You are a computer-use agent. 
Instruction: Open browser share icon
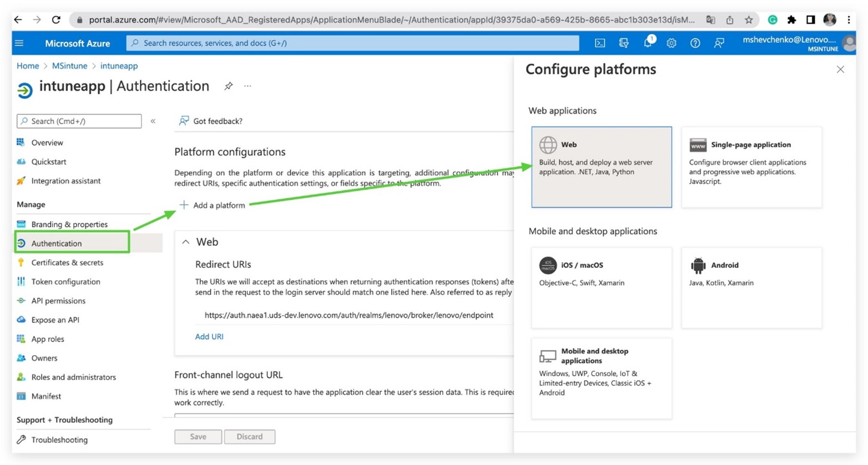click(729, 20)
